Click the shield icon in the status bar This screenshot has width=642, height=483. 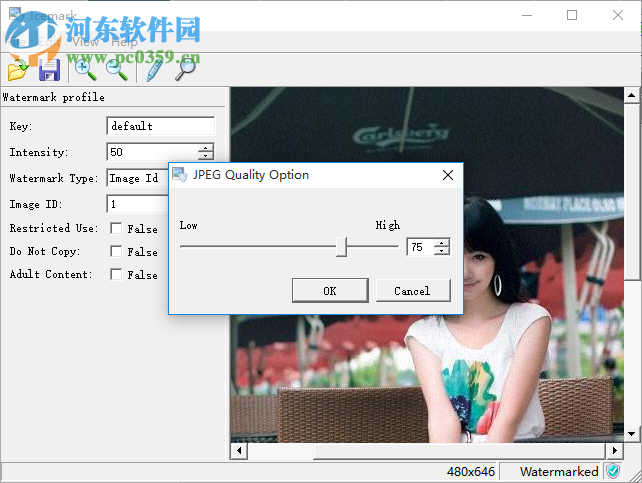(613, 471)
